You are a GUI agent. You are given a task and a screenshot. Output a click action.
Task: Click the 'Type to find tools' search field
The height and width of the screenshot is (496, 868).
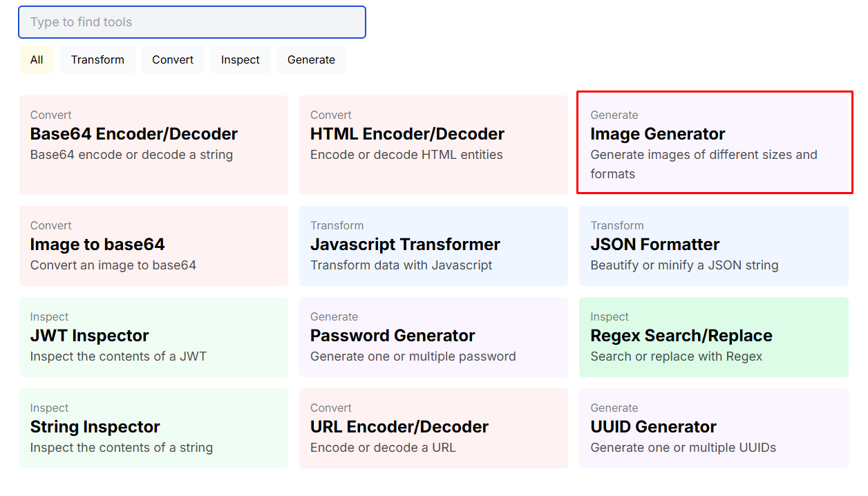click(x=191, y=22)
